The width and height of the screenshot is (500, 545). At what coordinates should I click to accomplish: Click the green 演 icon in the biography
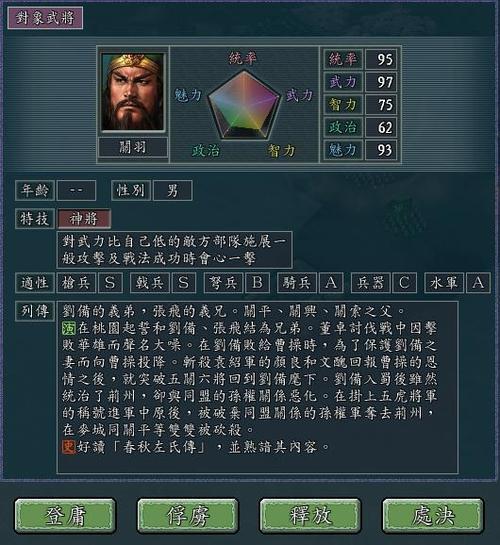[x=69, y=328]
